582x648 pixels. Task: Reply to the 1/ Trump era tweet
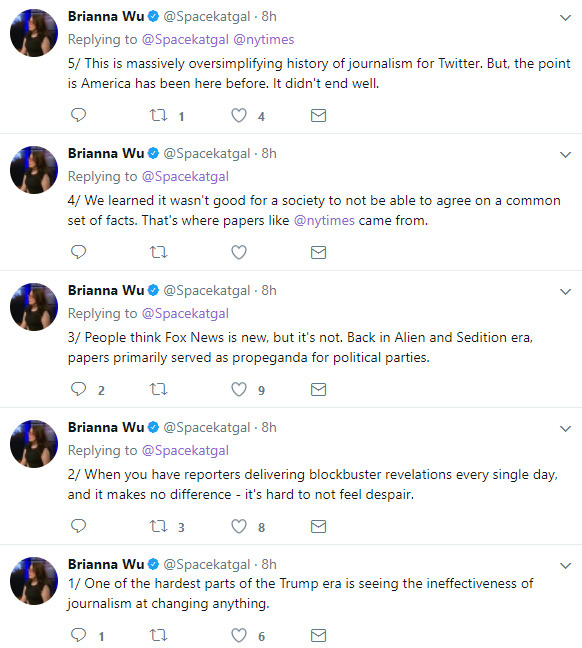[x=78, y=635]
